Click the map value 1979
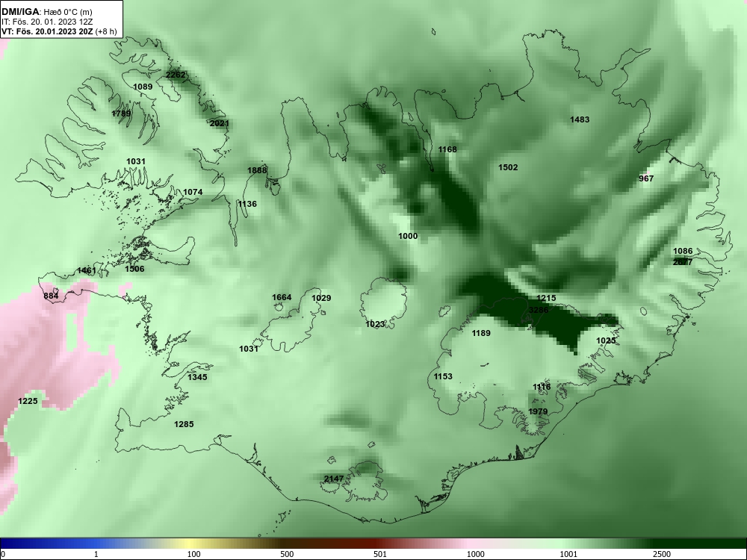Viewport: 747px width, 560px height. click(x=538, y=411)
